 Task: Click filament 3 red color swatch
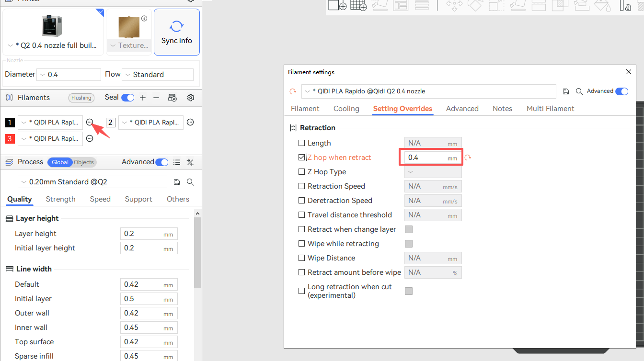10,139
